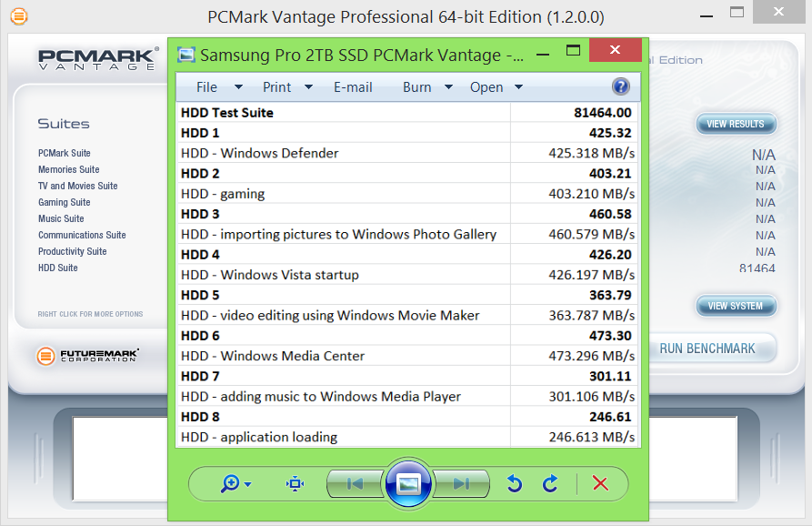812x526 pixels.
Task: Click the actual size fit icon
Action: tap(295, 483)
